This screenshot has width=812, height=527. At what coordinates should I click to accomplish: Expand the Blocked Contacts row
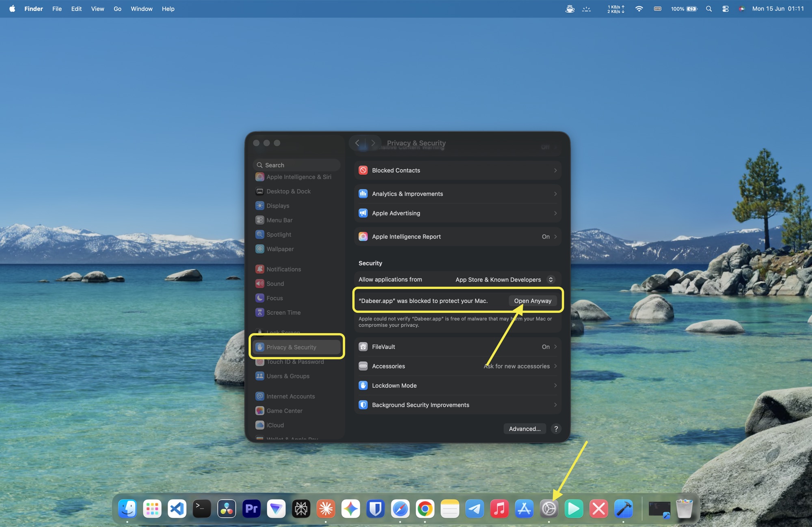(x=458, y=170)
